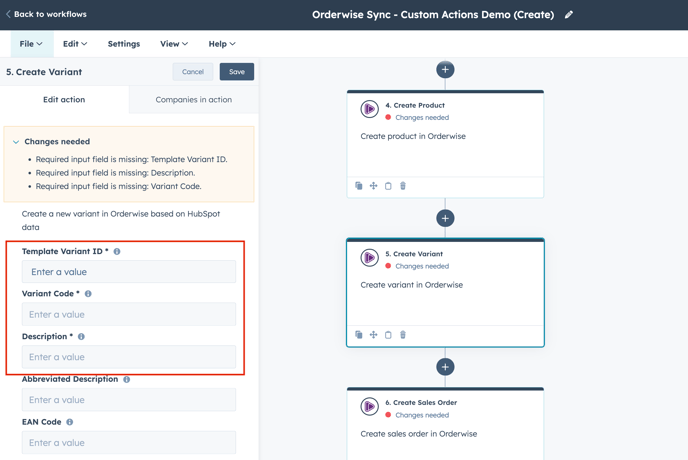Copy the Create Variant action to clipboard

coord(388,334)
